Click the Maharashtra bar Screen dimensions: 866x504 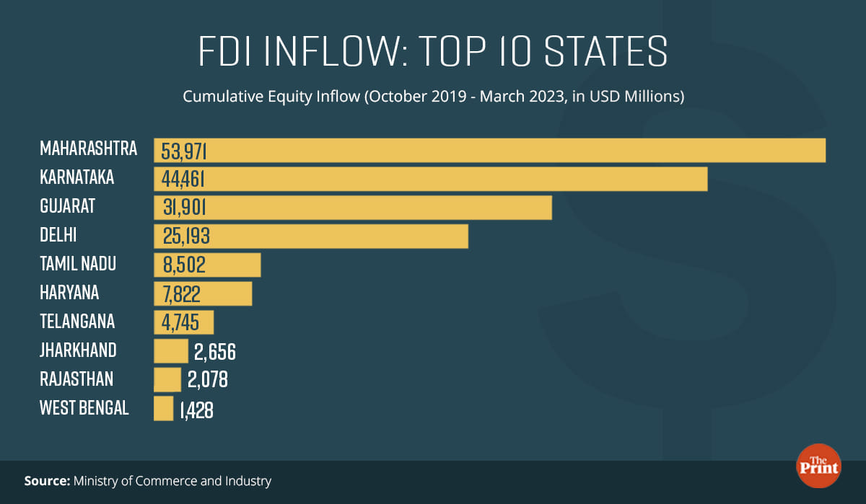coord(489,150)
